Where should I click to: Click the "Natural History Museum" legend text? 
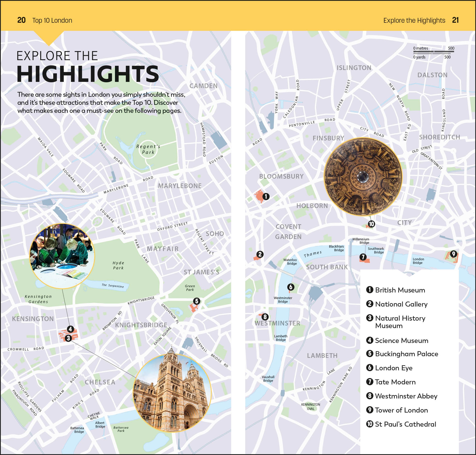pyautogui.click(x=400, y=322)
